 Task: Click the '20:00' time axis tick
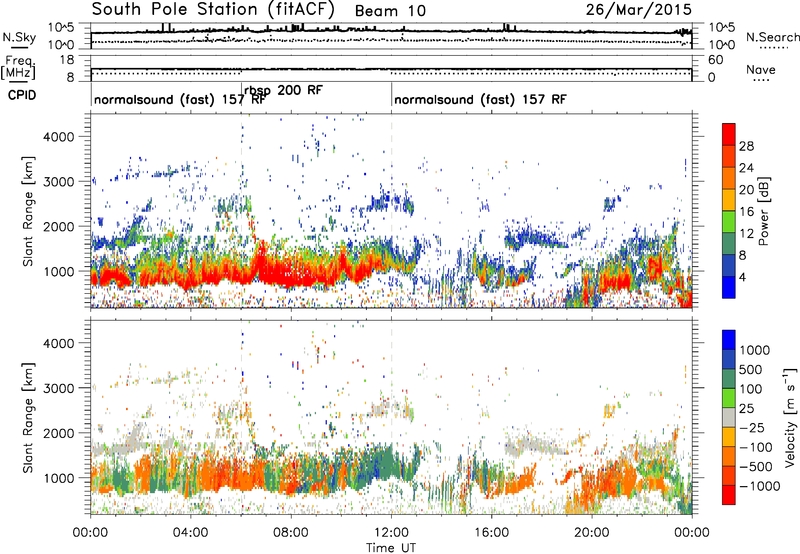coord(592,533)
